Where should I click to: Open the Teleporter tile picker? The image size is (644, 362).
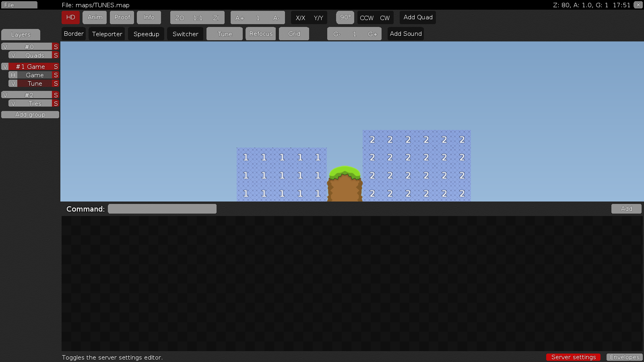pyautogui.click(x=107, y=34)
